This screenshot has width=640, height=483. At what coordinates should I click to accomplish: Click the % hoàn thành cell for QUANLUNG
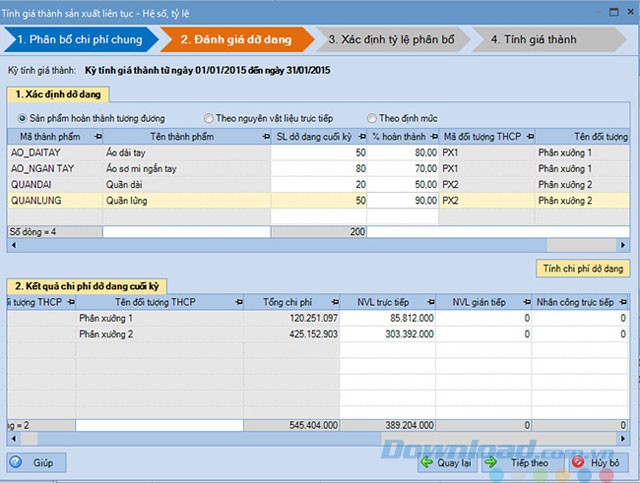[x=405, y=200]
